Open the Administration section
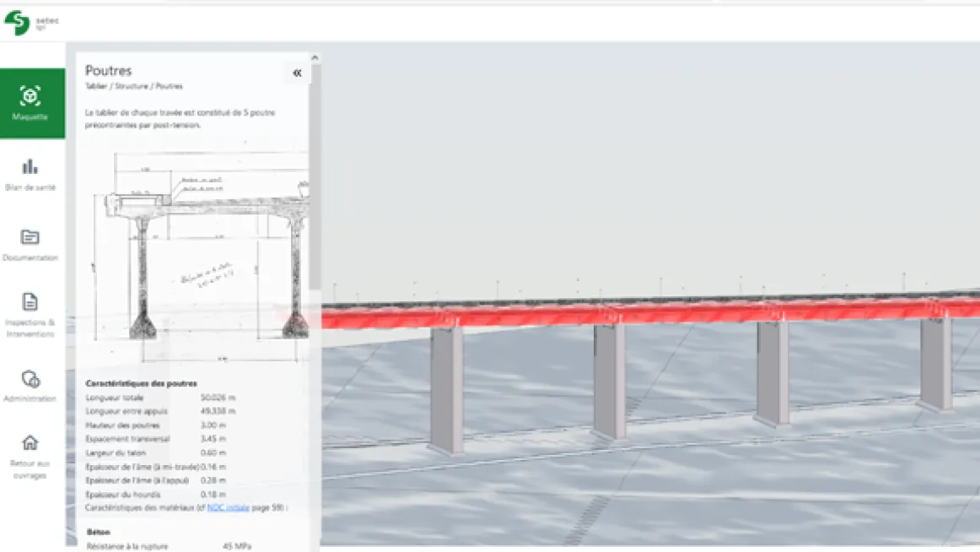This screenshot has width=980, height=552. coord(30,385)
